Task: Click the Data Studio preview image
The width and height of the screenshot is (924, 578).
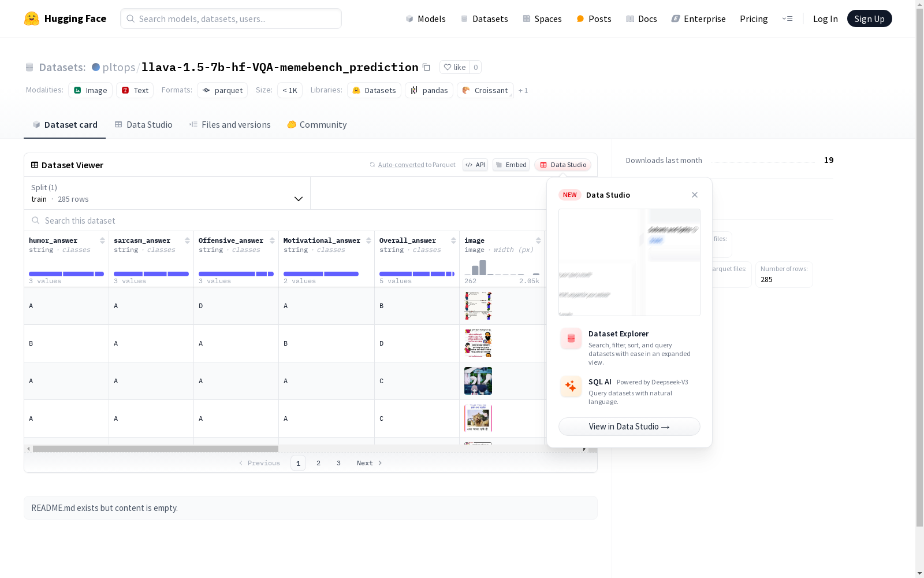Action: pos(629,262)
